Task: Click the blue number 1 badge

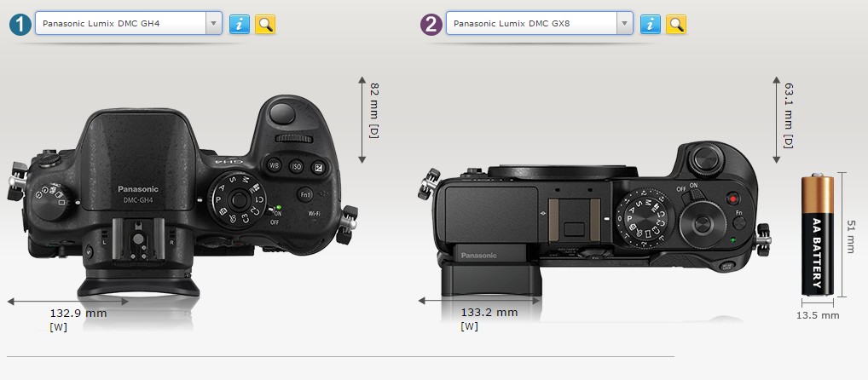Action: (21, 24)
